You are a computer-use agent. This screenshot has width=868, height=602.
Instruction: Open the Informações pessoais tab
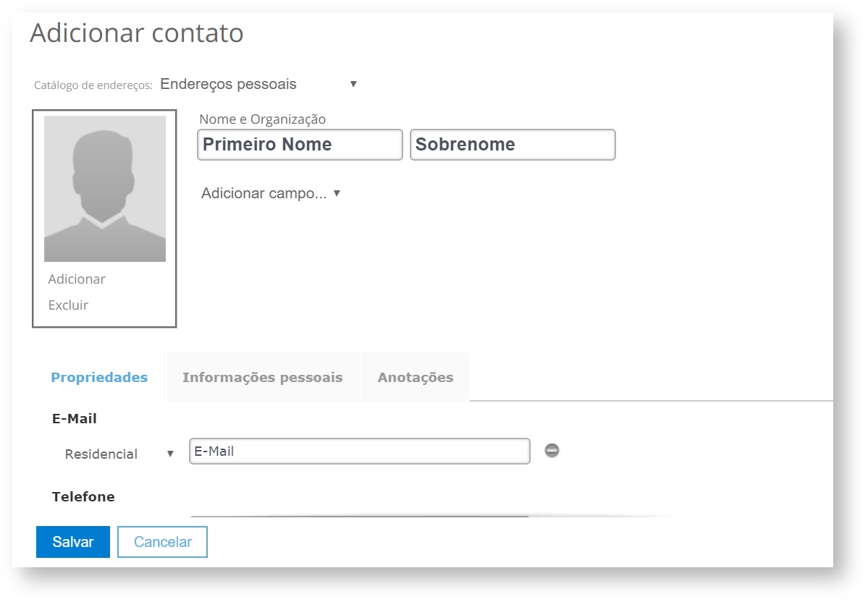click(262, 377)
